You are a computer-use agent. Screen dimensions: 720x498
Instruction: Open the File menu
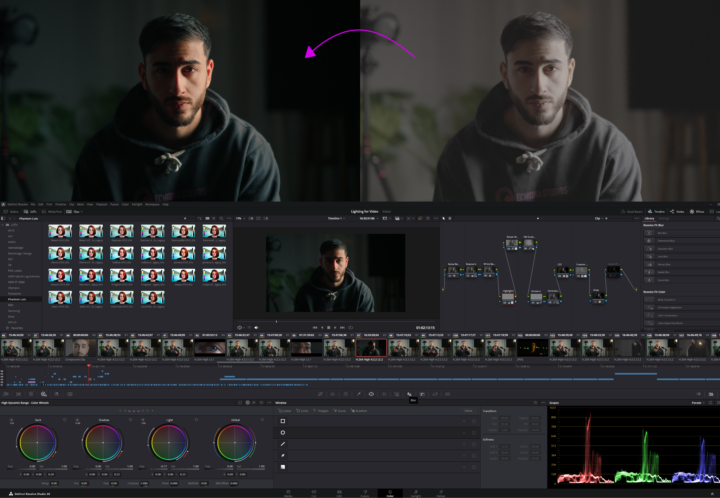[33, 204]
